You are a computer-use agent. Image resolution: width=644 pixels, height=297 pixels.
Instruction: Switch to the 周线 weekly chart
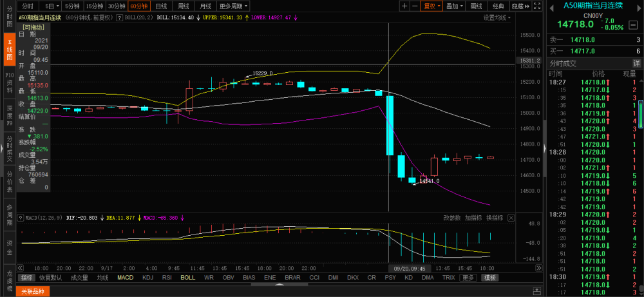(183, 6)
